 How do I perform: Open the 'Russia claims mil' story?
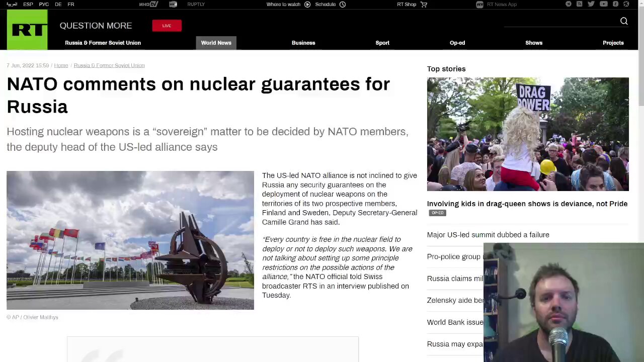pos(455,279)
